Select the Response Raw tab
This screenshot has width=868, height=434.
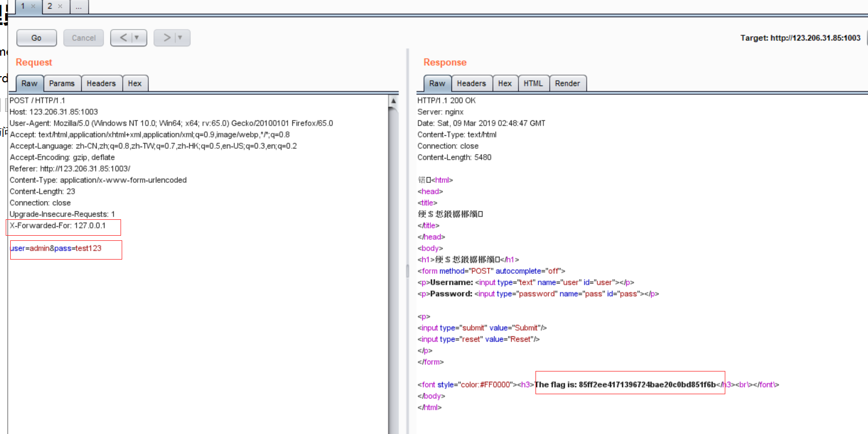coord(437,83)
